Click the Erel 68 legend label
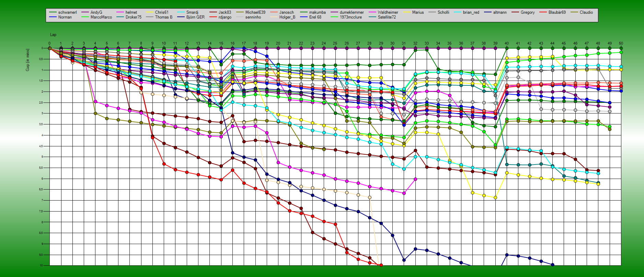The image size is (644, 277). (315, 17)
